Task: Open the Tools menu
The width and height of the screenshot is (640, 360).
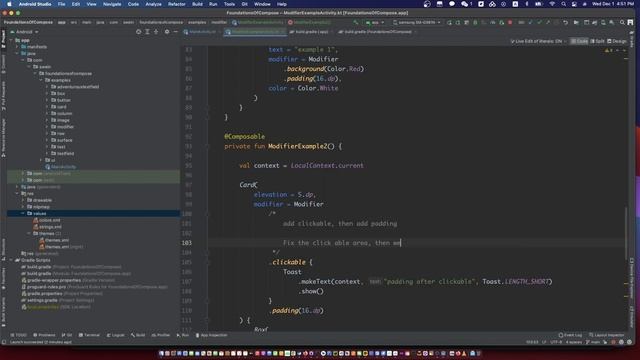Action: (229, 4)
